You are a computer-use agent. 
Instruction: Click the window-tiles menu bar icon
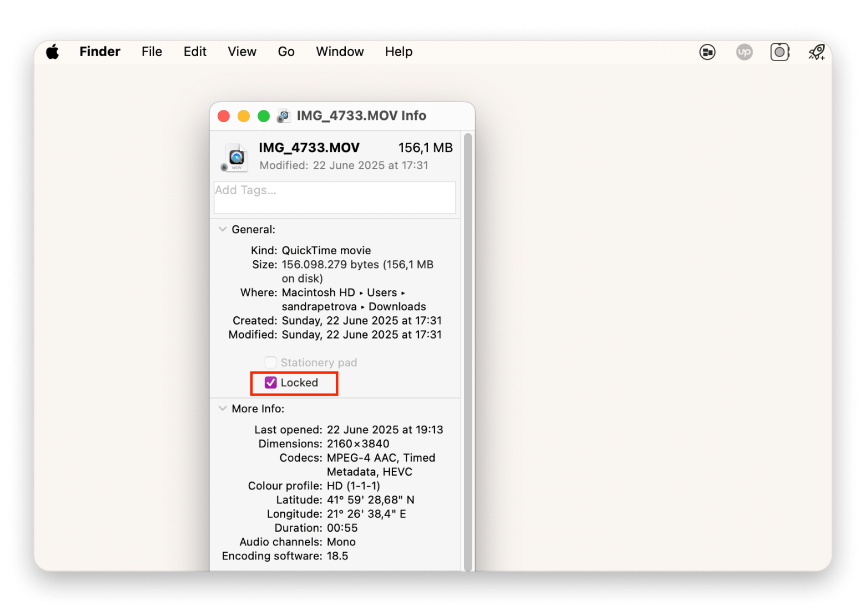click(x=707, y=52)
